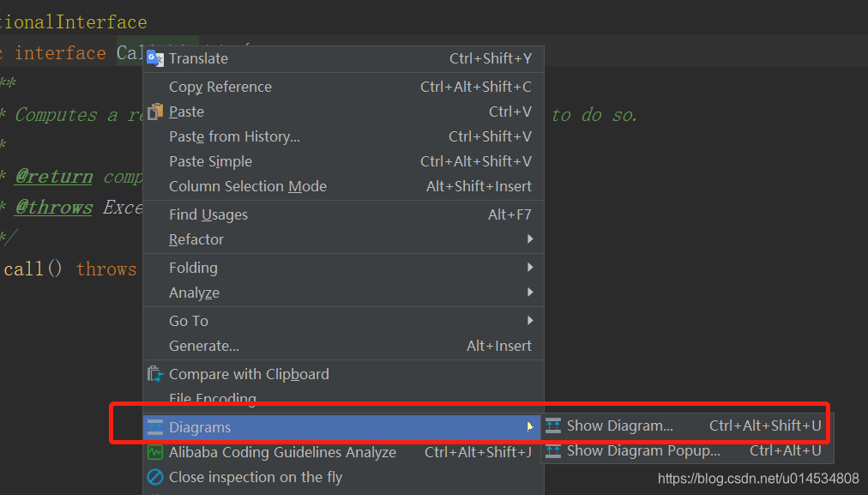Choose Compare with Clipboard

pyautogui.click(x=343, y=374)
